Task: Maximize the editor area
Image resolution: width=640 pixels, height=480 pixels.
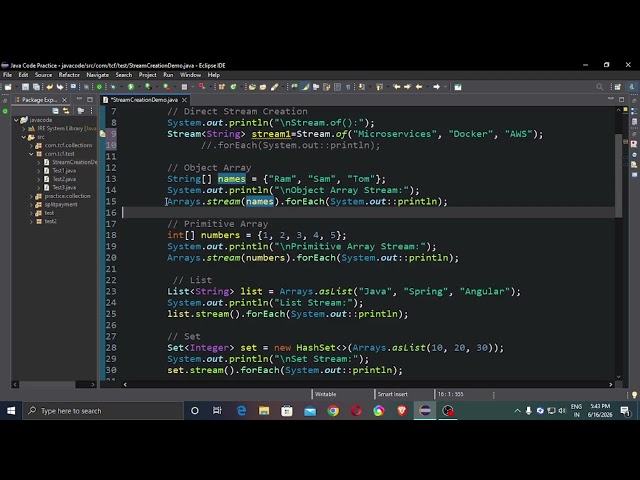Action: pyautogui.click(x=621, y=99)
